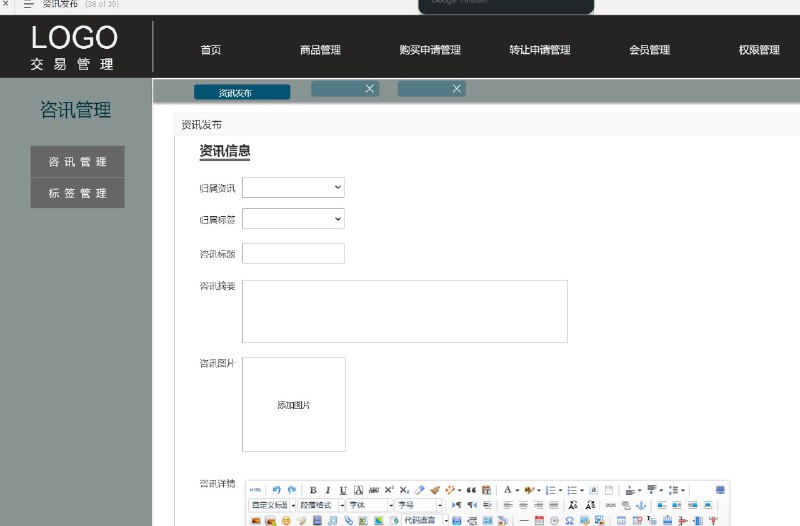Screen dimensions: 800x526
Task: Click the align center icon
Action: [523, 505]
